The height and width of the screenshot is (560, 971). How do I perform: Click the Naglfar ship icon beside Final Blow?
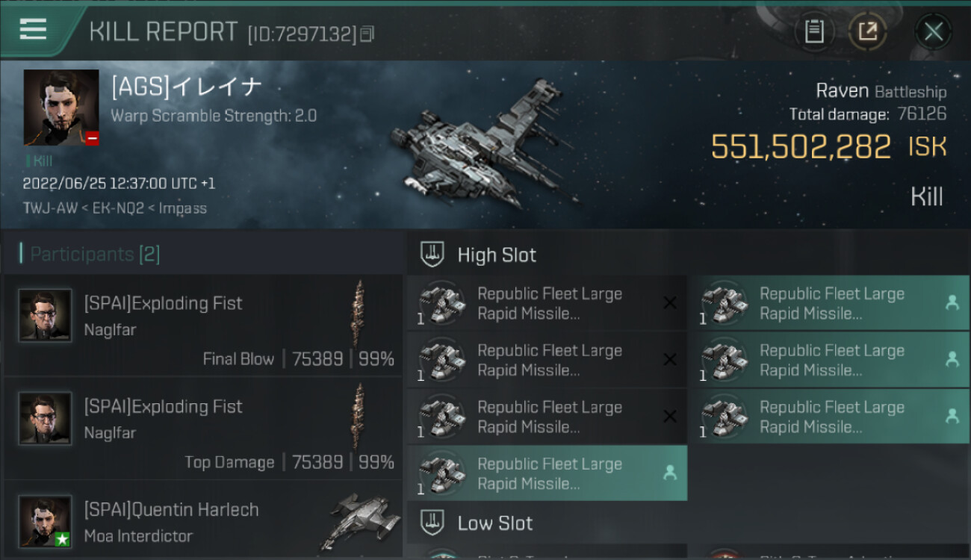point(359,314)
